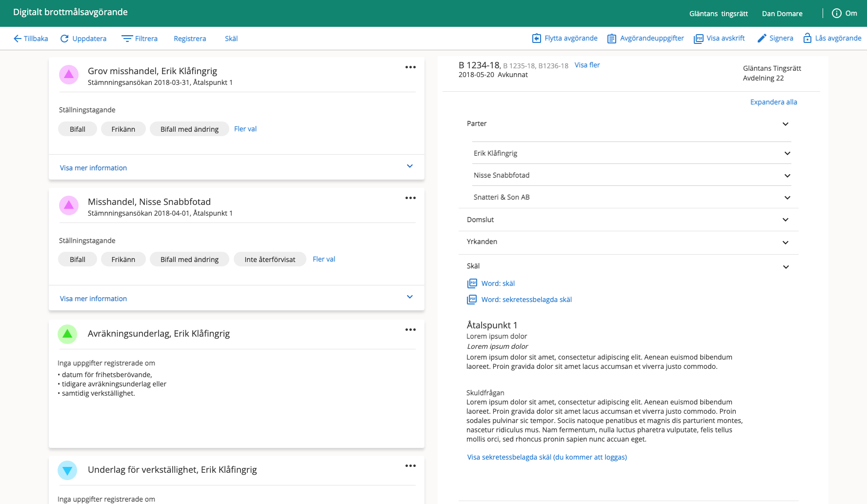Select Frikänn for Grov misshandel
This screenshot has width=867, height=504.
(123, 129)
